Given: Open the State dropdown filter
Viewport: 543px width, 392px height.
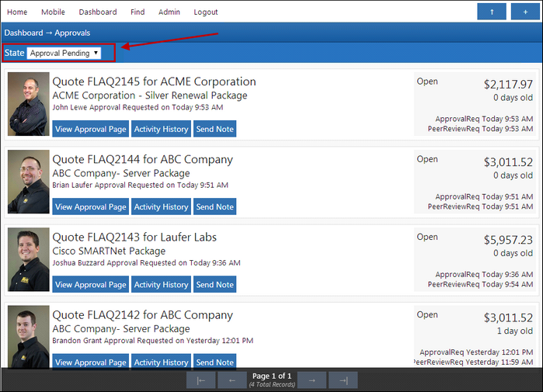Looking at the screenshot, I should pyautogui.click(x=64, y=53).
